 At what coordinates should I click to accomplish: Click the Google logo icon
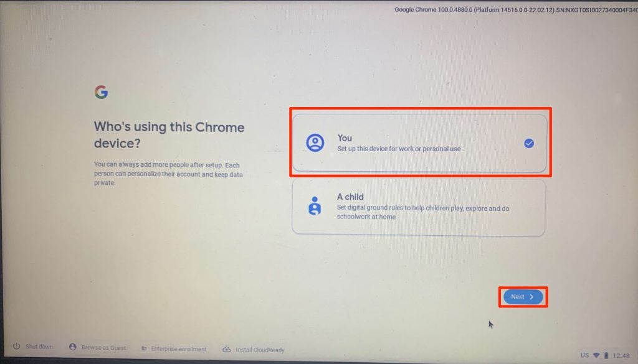tap(102, 92)
